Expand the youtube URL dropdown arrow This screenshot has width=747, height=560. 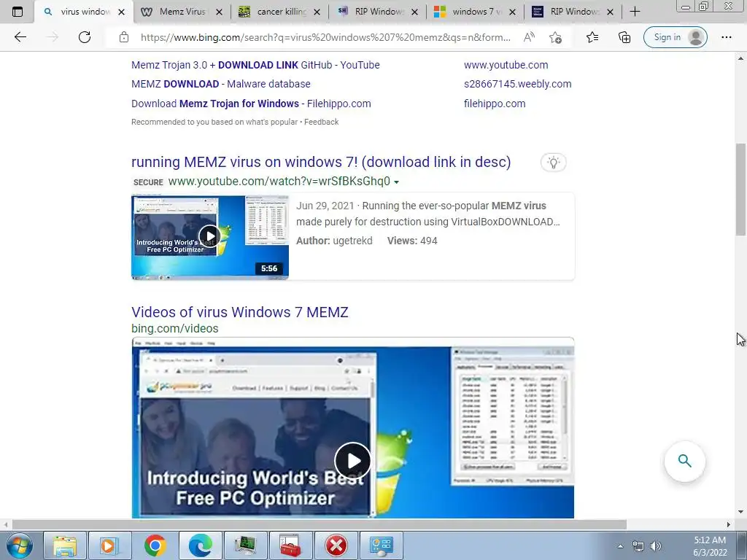click(x=396, y=182)
